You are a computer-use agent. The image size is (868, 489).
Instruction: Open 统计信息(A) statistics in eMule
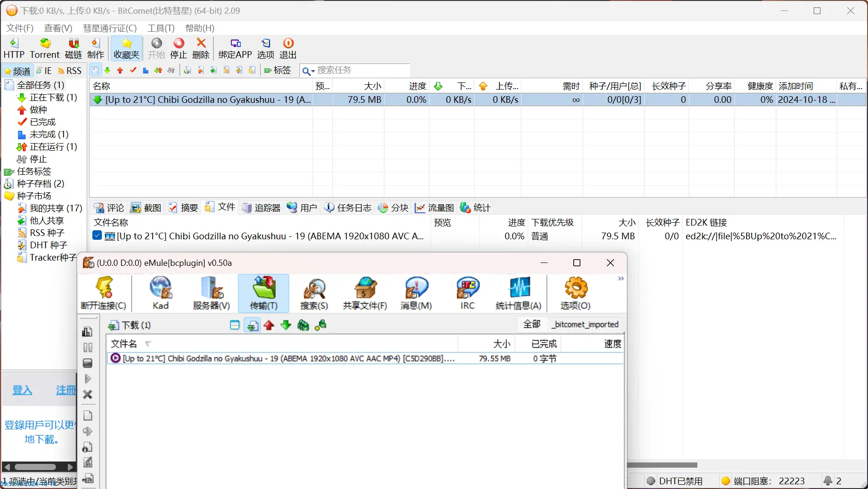click(x=518, y=293)
